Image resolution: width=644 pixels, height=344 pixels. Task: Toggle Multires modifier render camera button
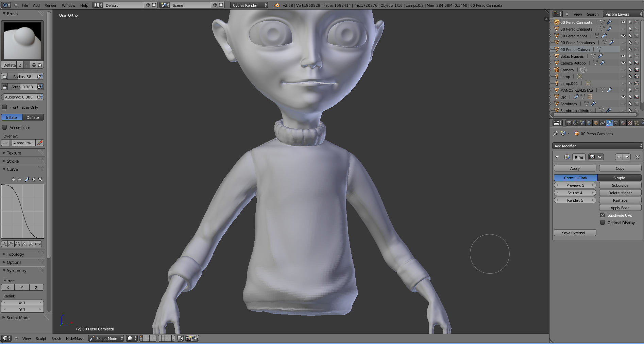(x=592, y=157)
